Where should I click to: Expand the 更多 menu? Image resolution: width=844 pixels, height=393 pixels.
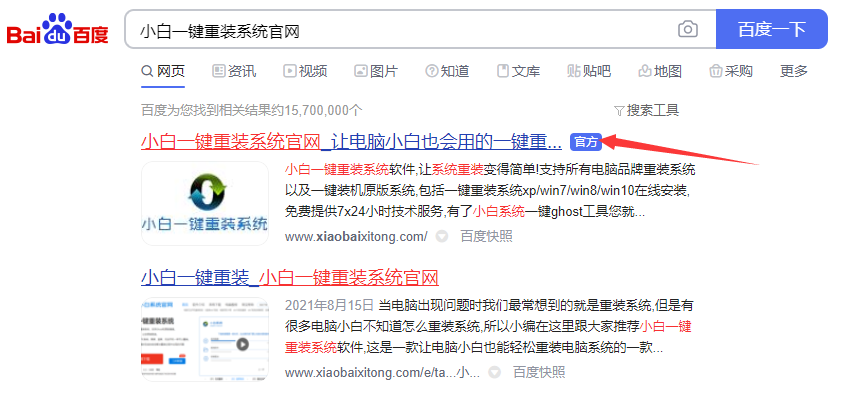click(794, 71)
